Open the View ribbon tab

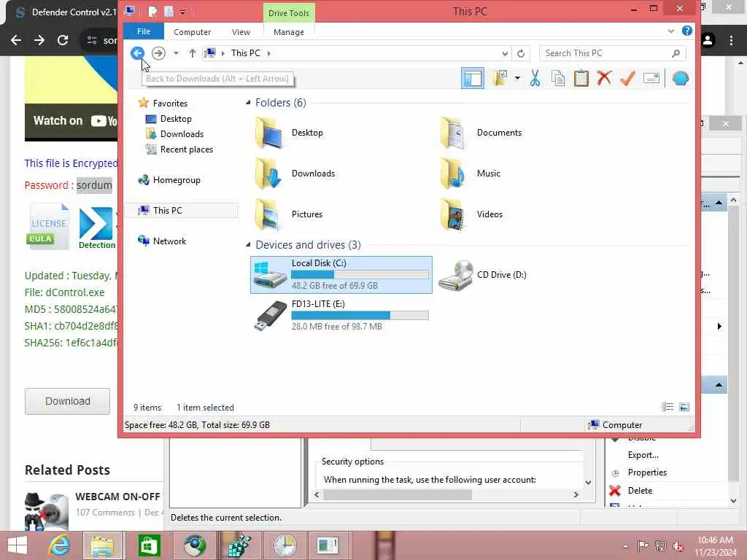241,32
